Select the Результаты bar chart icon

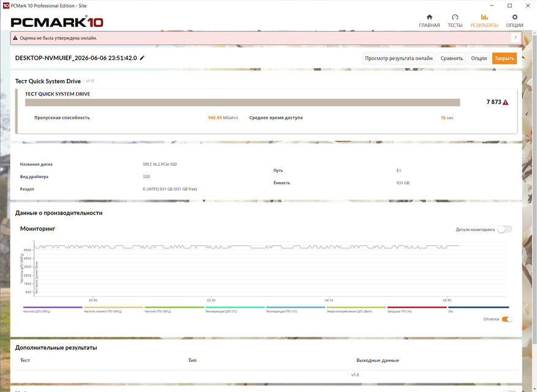click(x=484, y=17)
